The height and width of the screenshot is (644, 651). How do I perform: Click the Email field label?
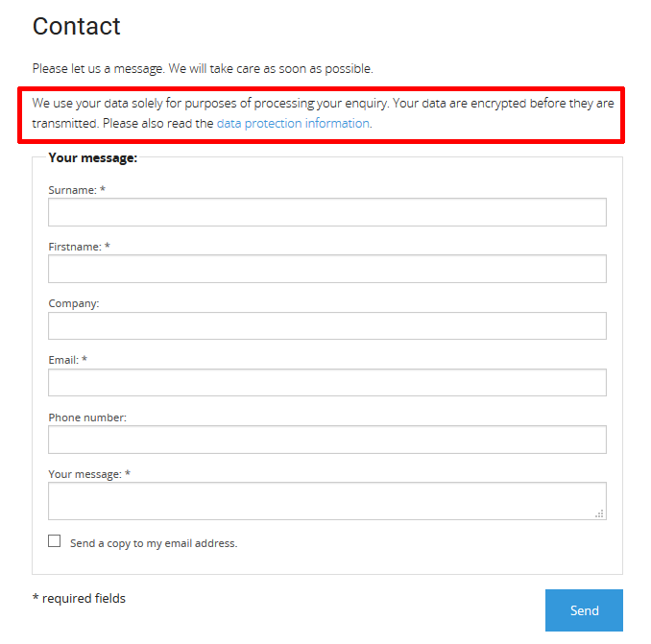(x=67, y=360)
